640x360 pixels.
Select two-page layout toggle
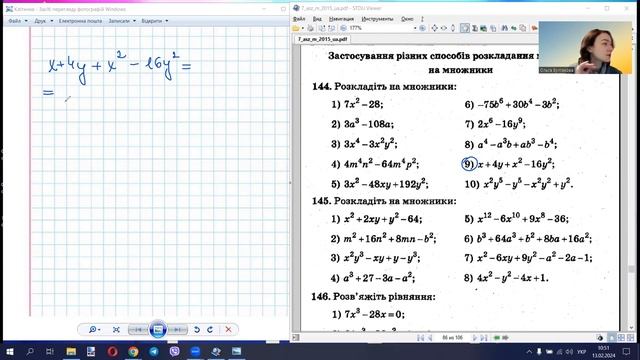coord(621,338)
